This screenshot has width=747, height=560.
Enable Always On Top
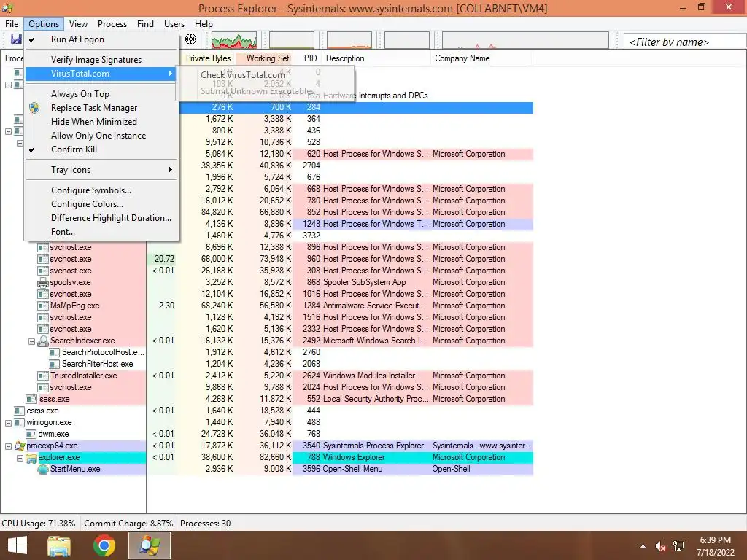pos(101,94)
